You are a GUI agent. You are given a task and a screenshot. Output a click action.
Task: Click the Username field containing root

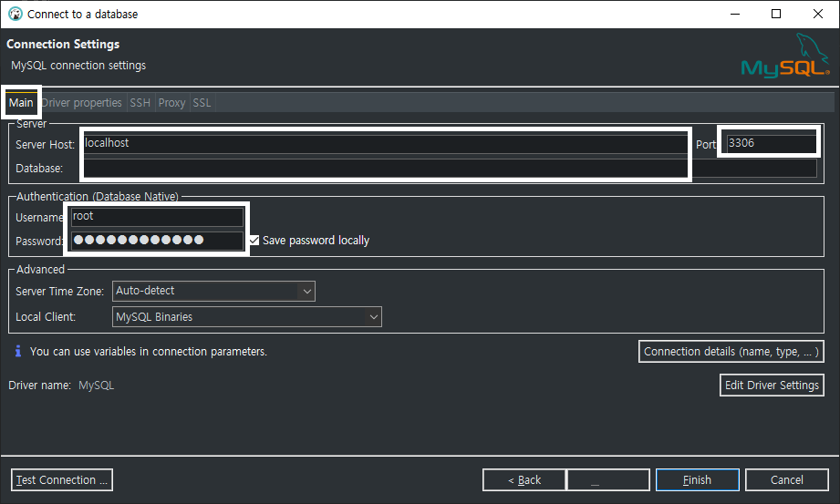click(158, 216)
